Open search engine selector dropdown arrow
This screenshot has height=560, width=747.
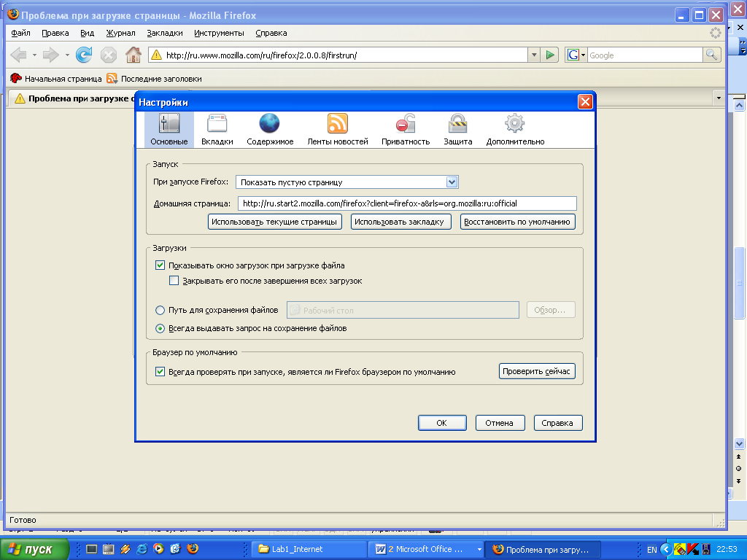pos(583,55)
